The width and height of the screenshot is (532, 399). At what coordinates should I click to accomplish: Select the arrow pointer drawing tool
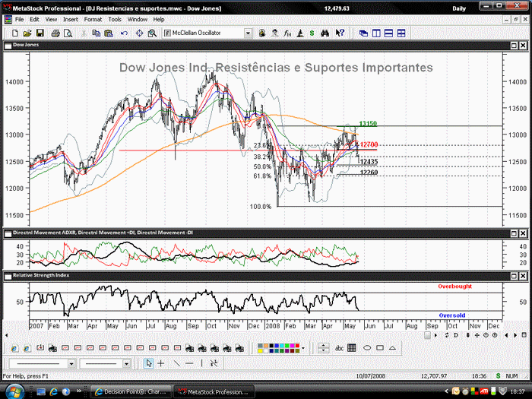click(148, 363)
